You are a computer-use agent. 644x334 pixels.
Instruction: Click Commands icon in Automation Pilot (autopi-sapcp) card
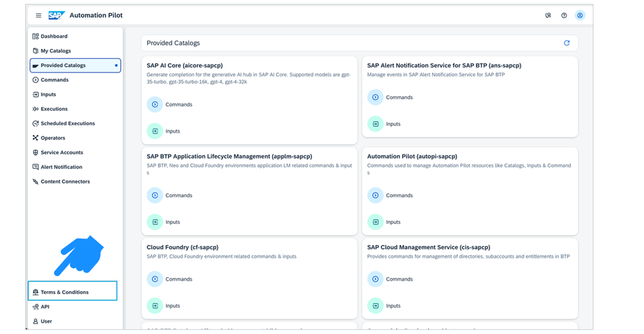click(x=376, y=195)
